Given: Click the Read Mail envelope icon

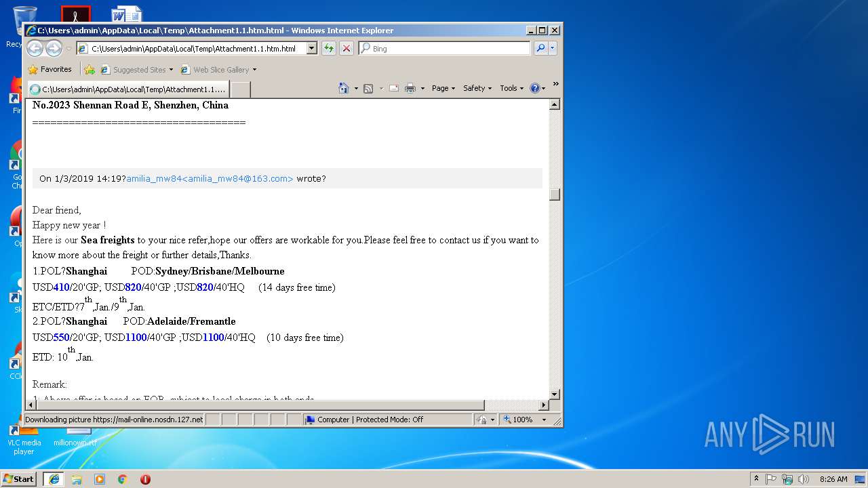Looking at the screenshot, I should (394, 88).
